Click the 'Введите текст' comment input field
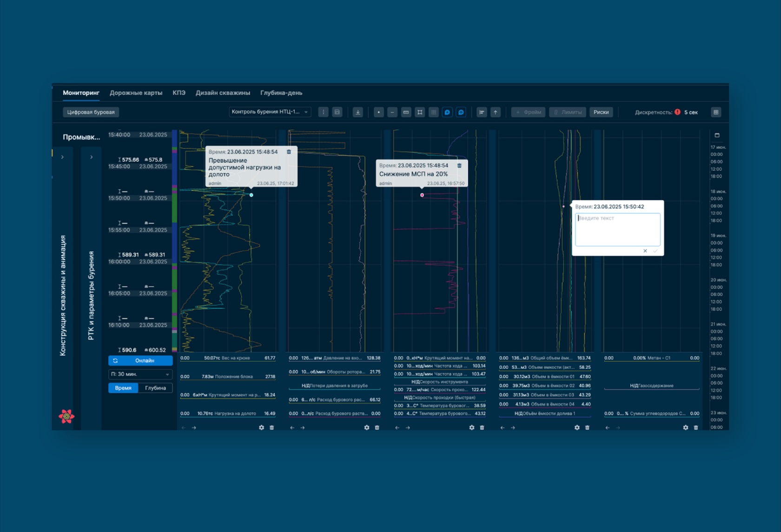Image resolution: width=781 pixels, height=532 pixels. coord(617,229)
